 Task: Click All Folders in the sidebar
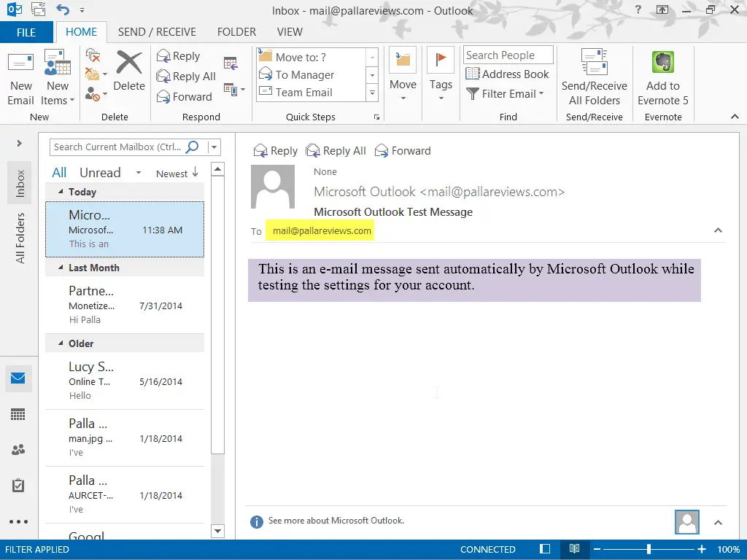(x=20, y=238)
